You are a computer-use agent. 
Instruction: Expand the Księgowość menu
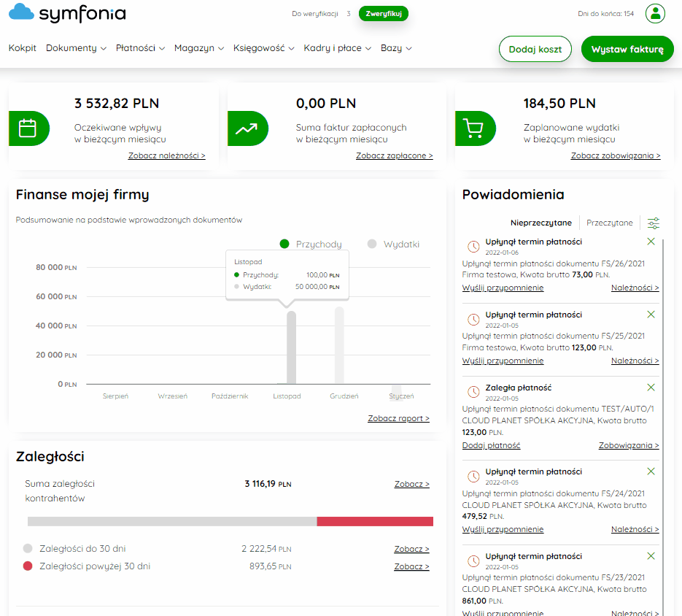(263, 48)
